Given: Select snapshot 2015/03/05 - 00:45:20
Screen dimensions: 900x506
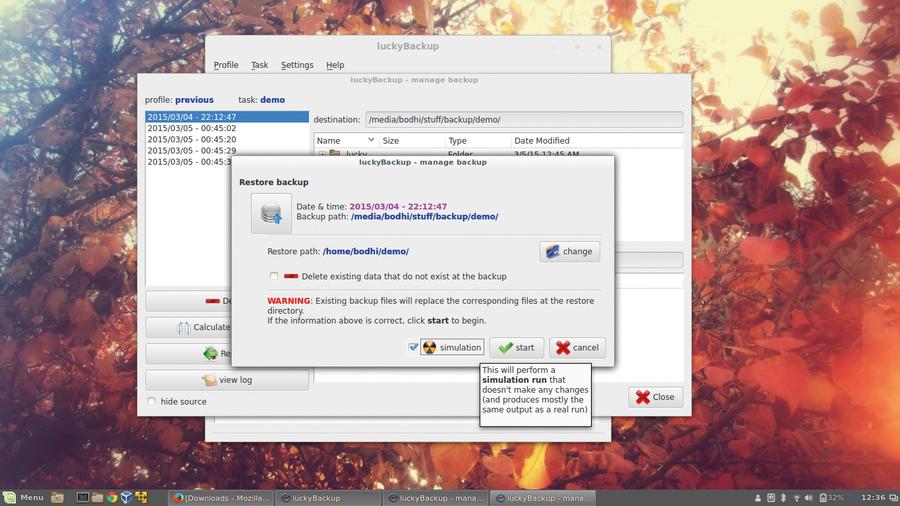Looking at the screenshot, I should [227, 139].
